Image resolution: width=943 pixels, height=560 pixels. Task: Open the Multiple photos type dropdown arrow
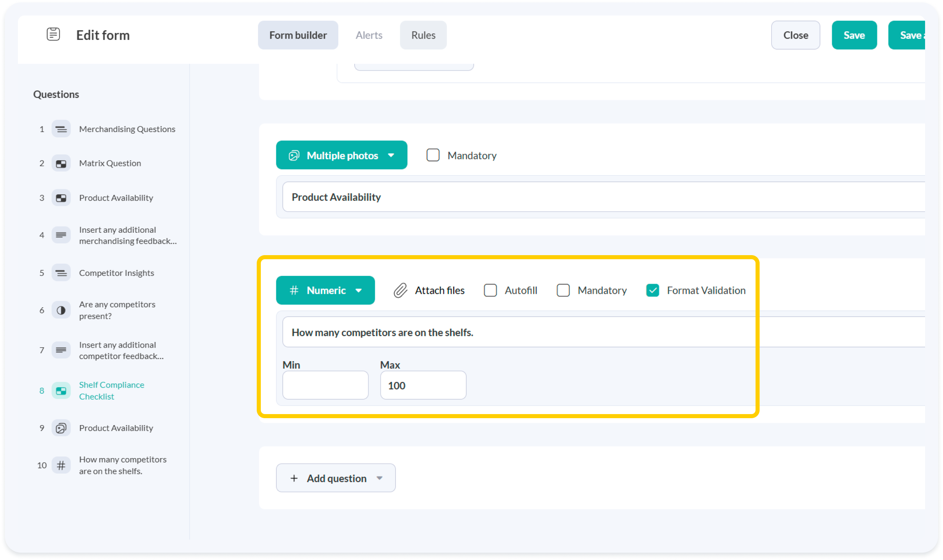point(391,155)
